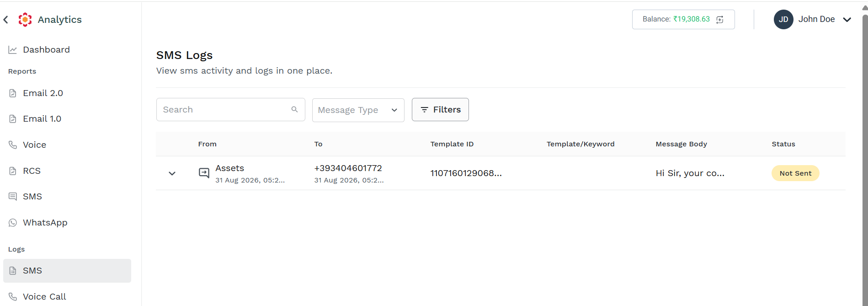Open the Message Type dropdown
Viewport: 868px width, 306px height.
(358, 110)
